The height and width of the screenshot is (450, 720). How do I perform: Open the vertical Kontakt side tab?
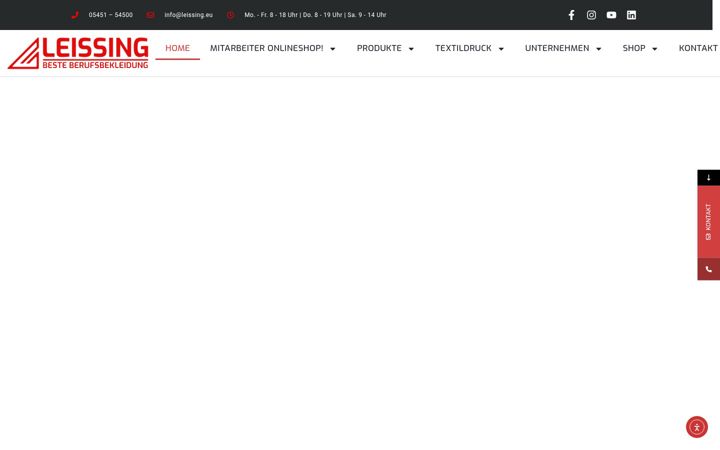coord(709,222)
